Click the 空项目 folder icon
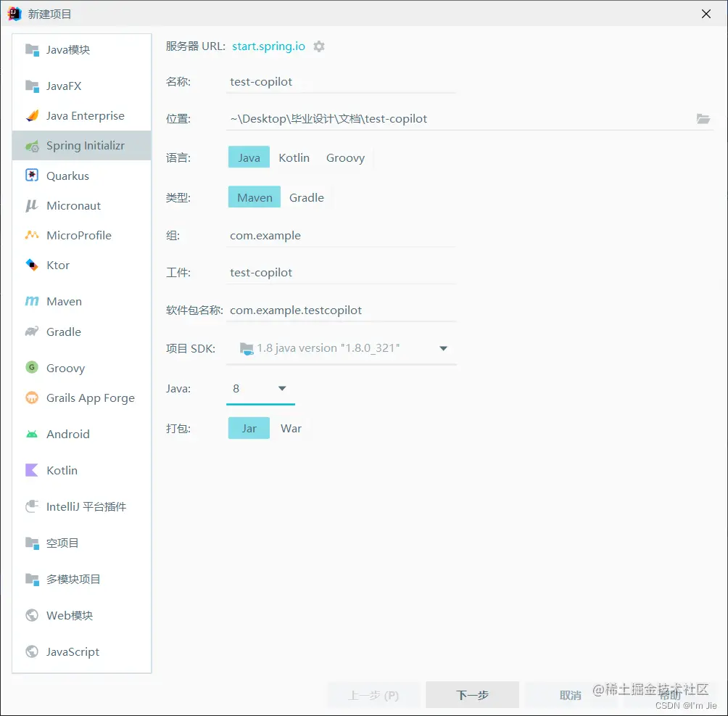This screenshot has height=716, width=728. click(32, 543)
